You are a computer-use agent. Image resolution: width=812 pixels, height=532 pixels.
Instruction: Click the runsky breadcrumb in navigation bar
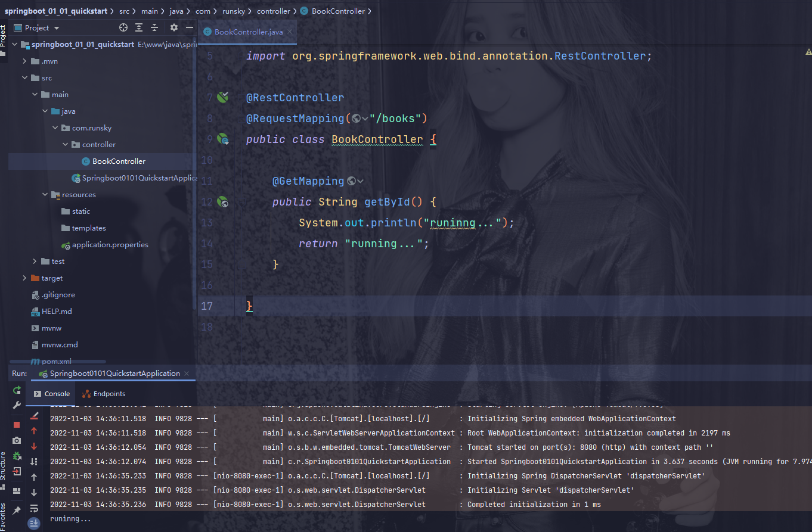(234, 11)
